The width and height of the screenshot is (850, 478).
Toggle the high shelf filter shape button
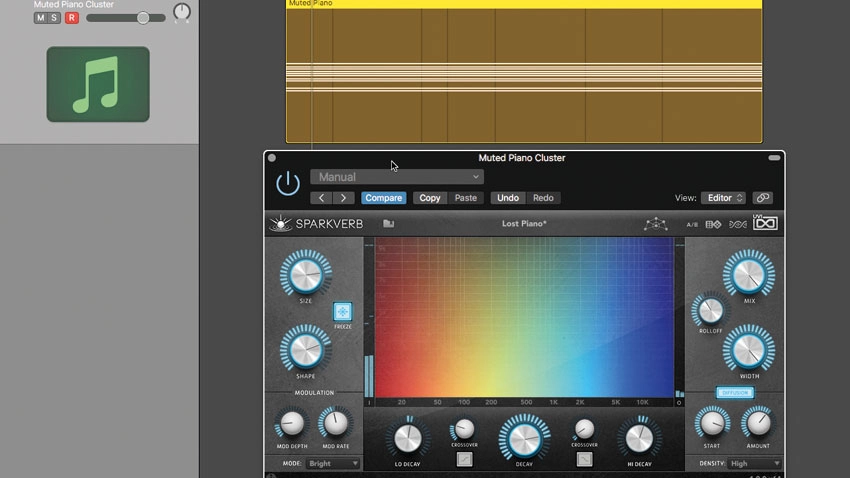[x=584, y=459]
